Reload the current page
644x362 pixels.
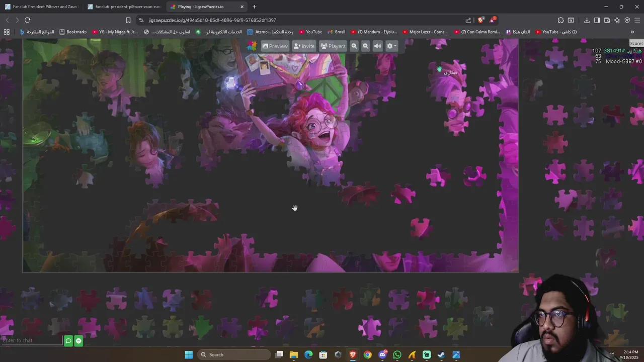(x=27, y=20)
